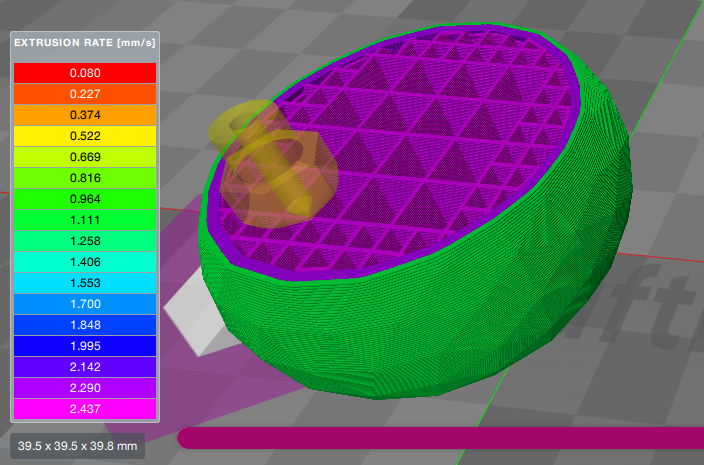Screen dimensions: 704x465
Task: Click the 1.258 mint legend swatch
Action: coord(85,241)
